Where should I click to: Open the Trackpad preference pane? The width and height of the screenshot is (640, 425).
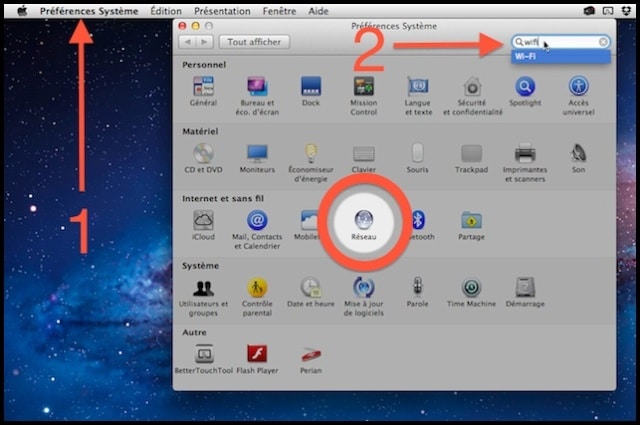coord(471,158)
